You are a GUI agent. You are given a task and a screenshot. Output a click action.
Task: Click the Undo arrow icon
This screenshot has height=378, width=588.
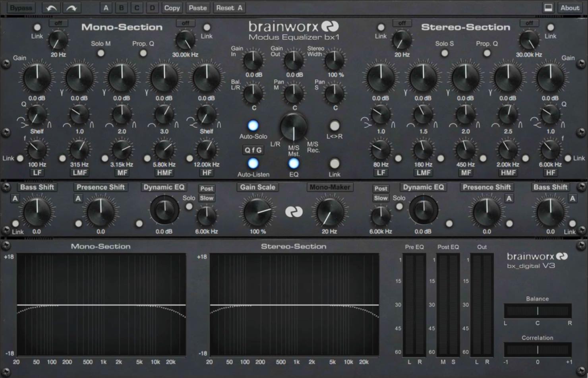[x=51, y=8]
